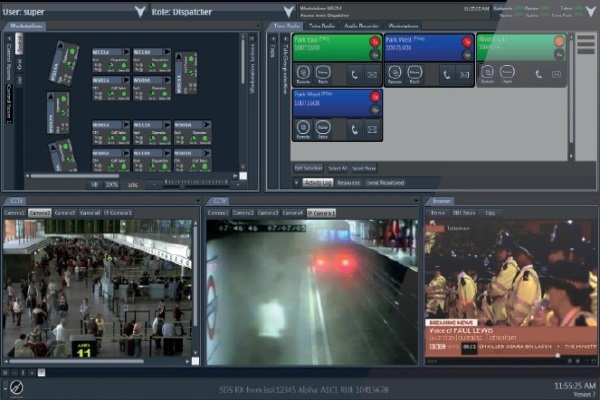Open Remote on Park West card beside Park East
This screenshot has height=400, width=600.
coord(395,75)
